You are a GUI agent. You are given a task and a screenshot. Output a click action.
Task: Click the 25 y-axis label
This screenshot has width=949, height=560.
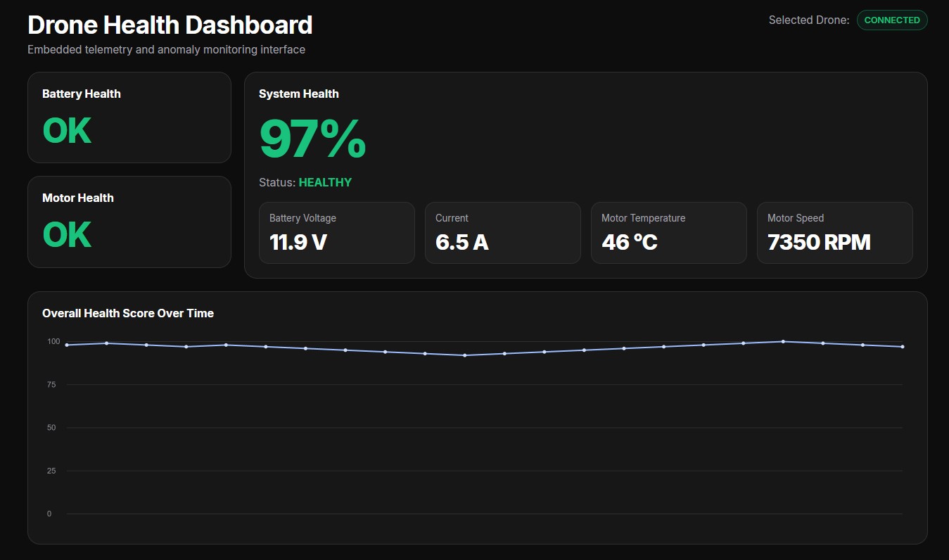pos(51,471)
